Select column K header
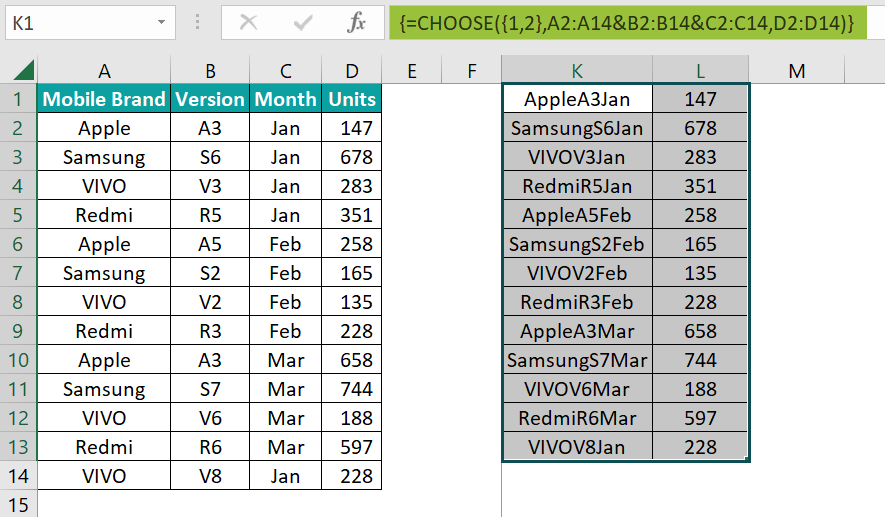Screen dimensions: 885x517 click(577, 70)
